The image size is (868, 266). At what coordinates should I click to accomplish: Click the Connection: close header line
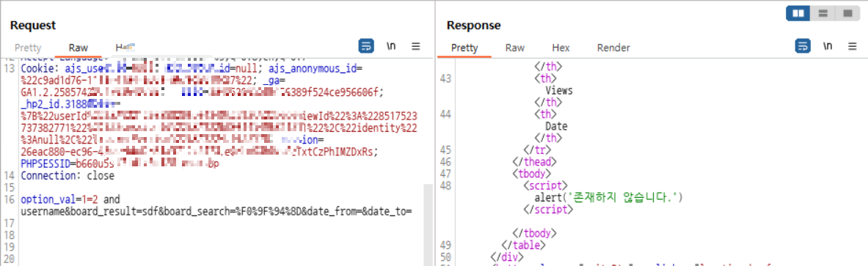click(x=67, y=176)
